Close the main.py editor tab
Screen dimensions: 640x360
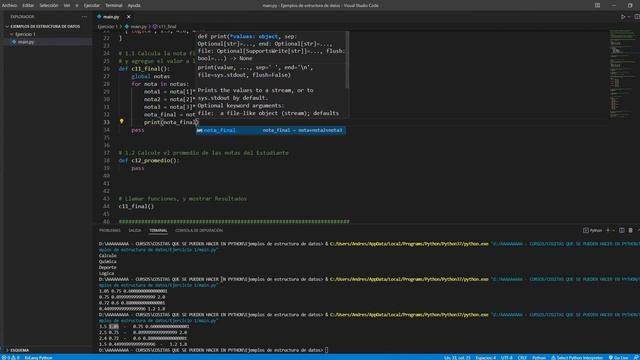tap(129, 17)
